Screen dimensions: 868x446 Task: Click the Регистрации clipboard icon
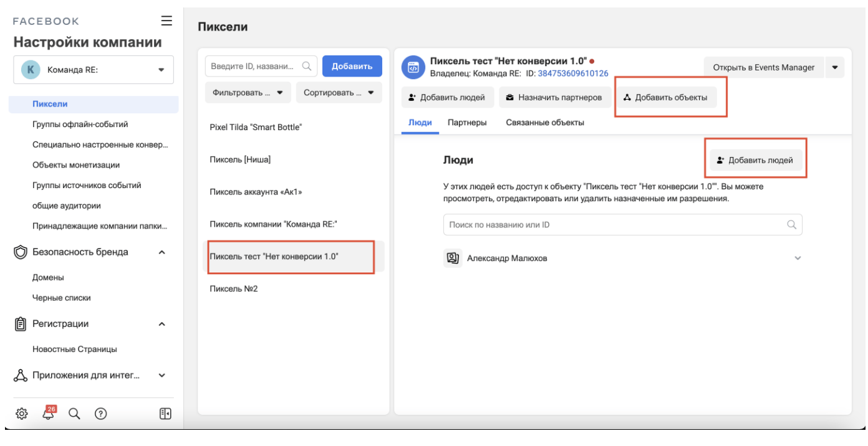[x=21, y=324]
